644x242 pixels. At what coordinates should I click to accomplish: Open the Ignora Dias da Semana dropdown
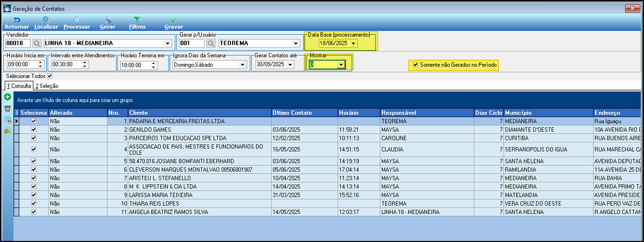click(242, 65)
